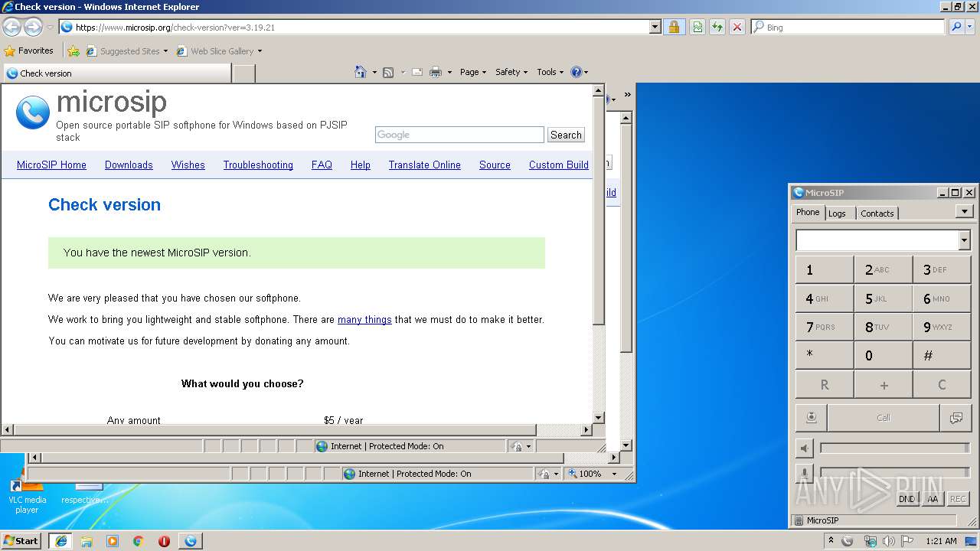Screen dimensions: 980x551
Task: Click the Windows Start button
Action: point(21,541)
